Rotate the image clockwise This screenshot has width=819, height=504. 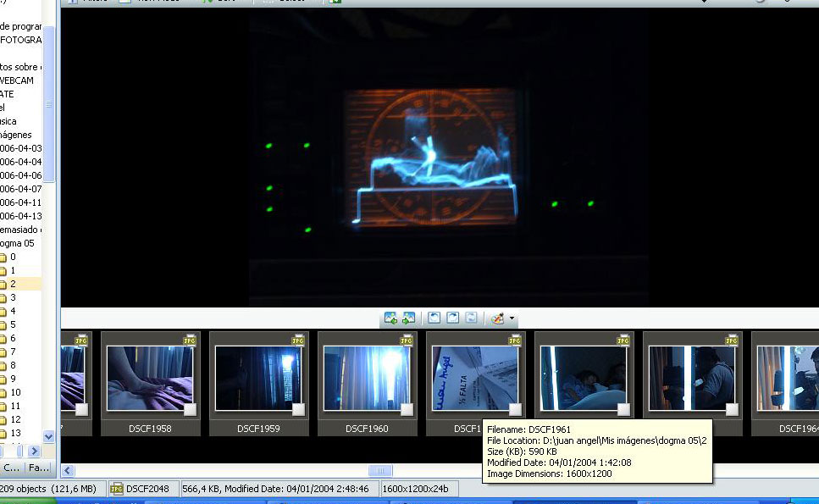(x=453, y=318)
